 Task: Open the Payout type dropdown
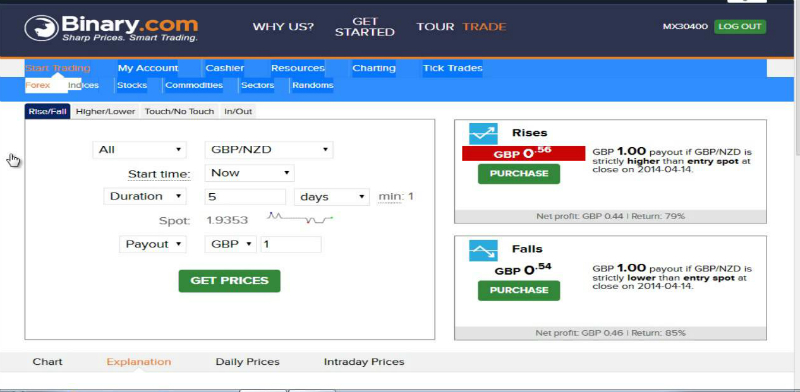tap(153, 244)
